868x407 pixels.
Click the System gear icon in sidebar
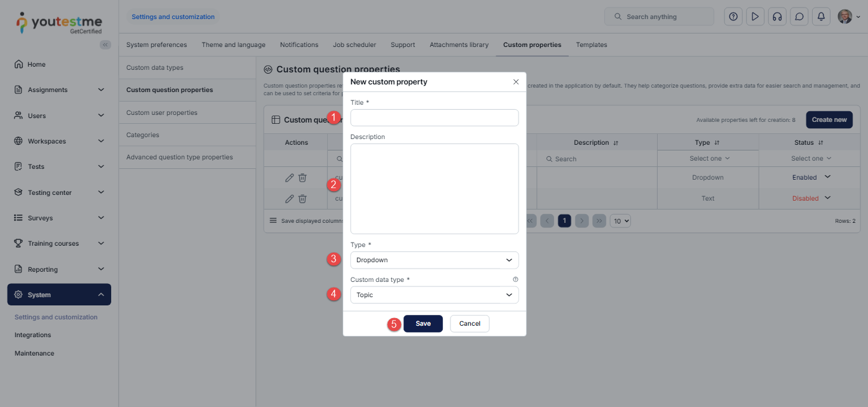point(18,295)
